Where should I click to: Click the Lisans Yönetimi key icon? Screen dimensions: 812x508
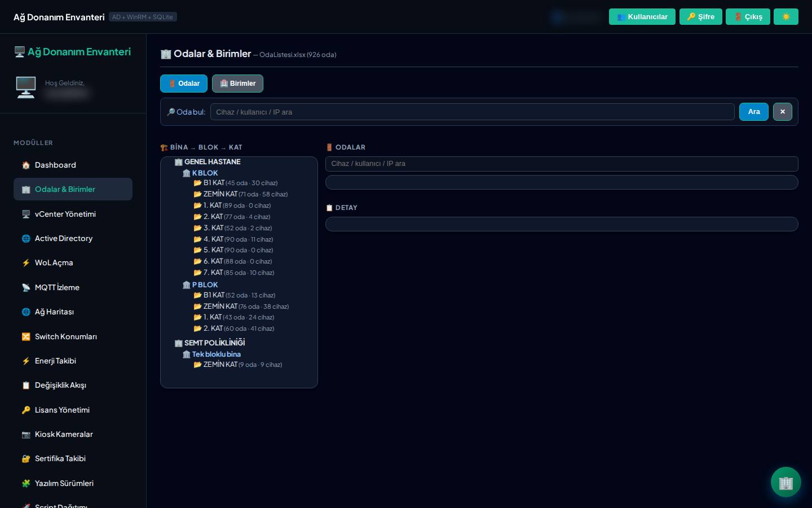click(26, 410)
